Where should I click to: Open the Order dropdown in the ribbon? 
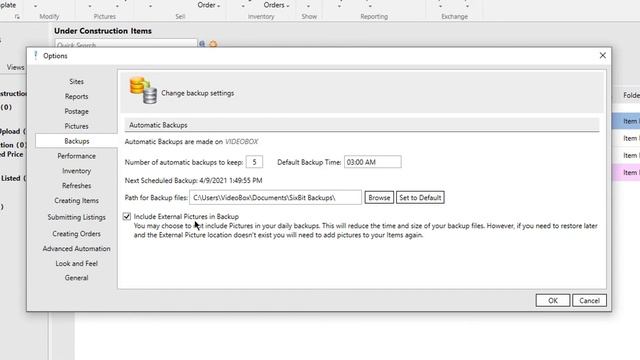209,5
